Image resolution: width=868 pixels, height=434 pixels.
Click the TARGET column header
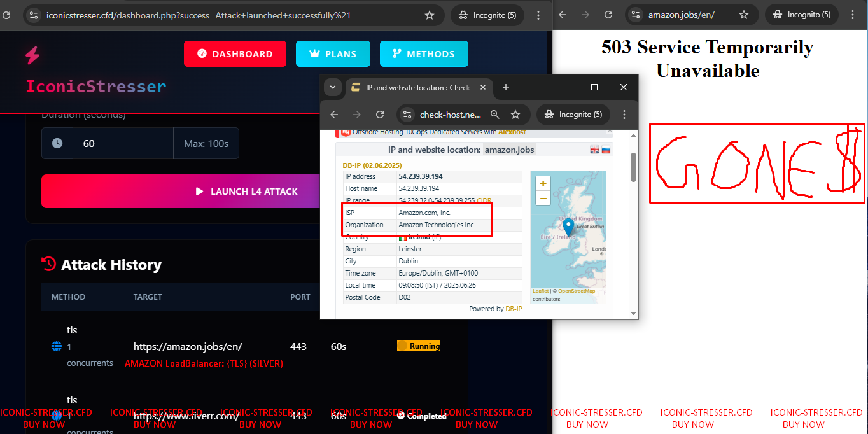coord(148,297)
